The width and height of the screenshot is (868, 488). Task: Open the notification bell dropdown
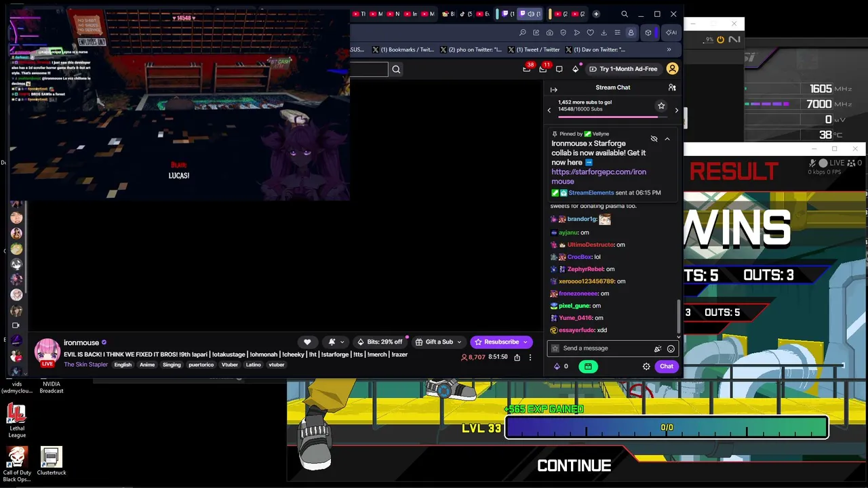(x=336, y=342)
